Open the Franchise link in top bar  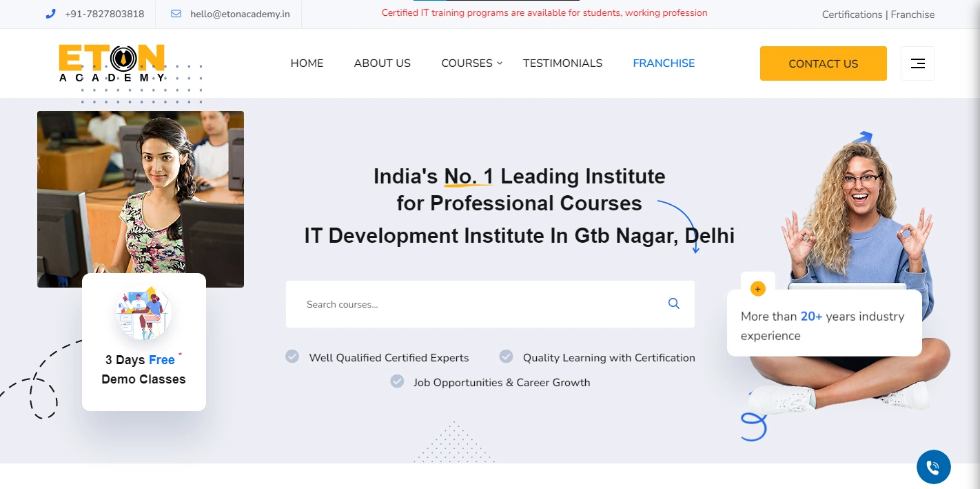pos(912,14)
